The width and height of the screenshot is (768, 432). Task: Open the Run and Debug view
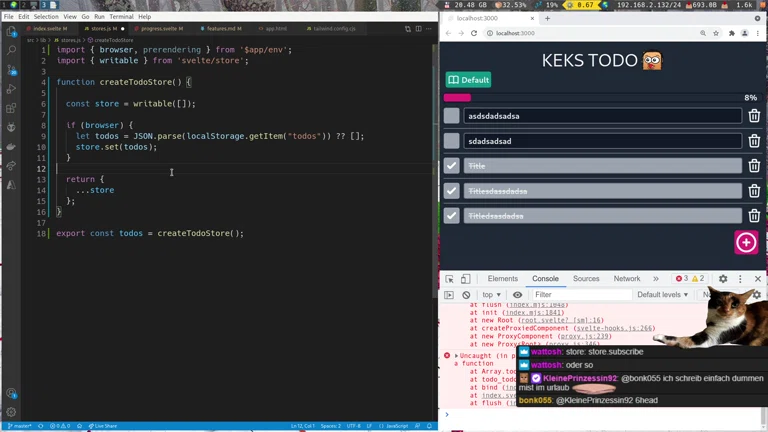(11, 89)
